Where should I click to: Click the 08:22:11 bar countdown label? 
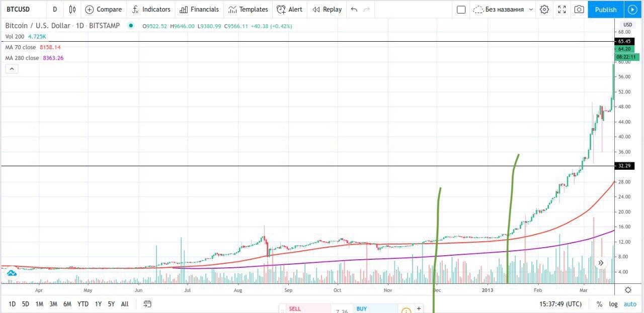(x=627, y=57)
